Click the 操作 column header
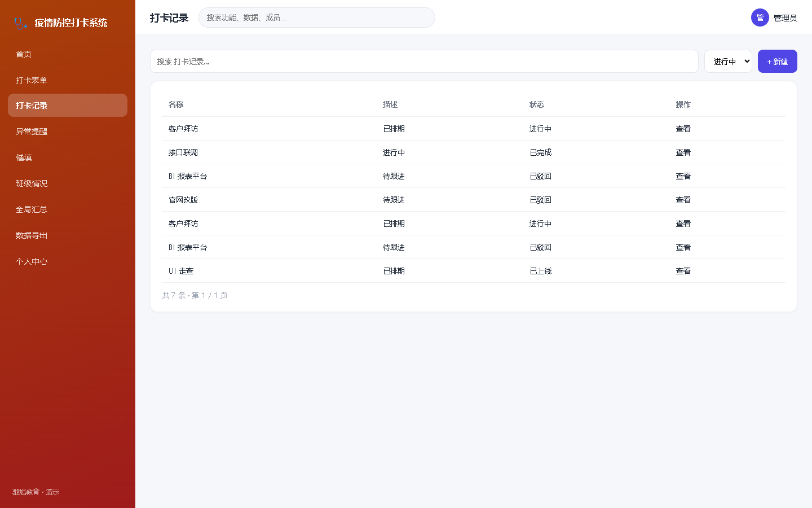 [x=683, y=104]
